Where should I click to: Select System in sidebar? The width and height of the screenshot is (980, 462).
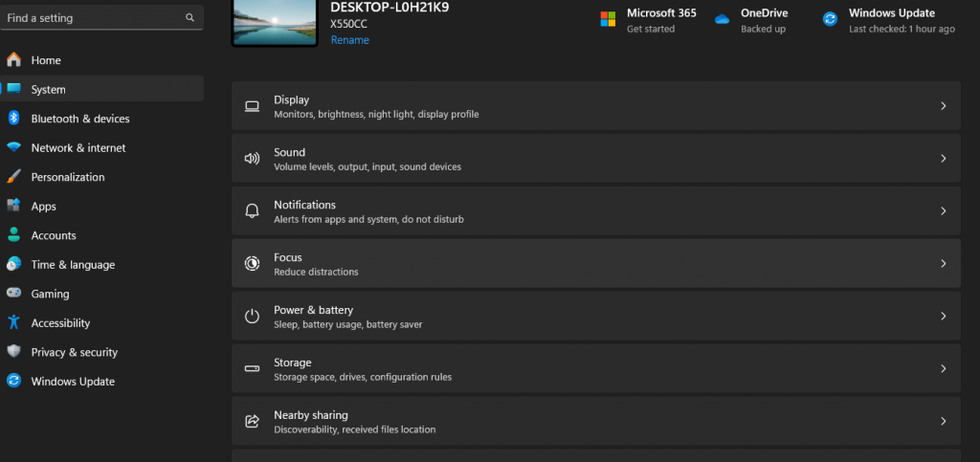[101, 89]
